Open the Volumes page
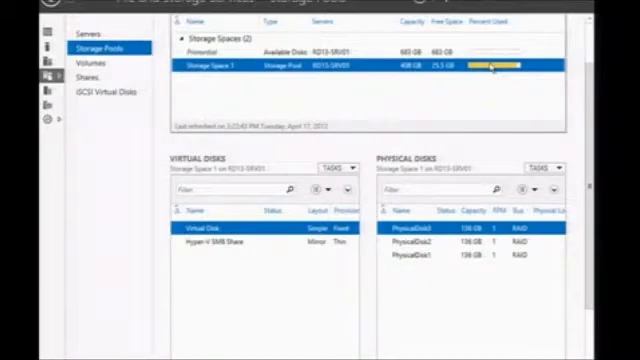The image size is (640, 360). coord(91,63)
